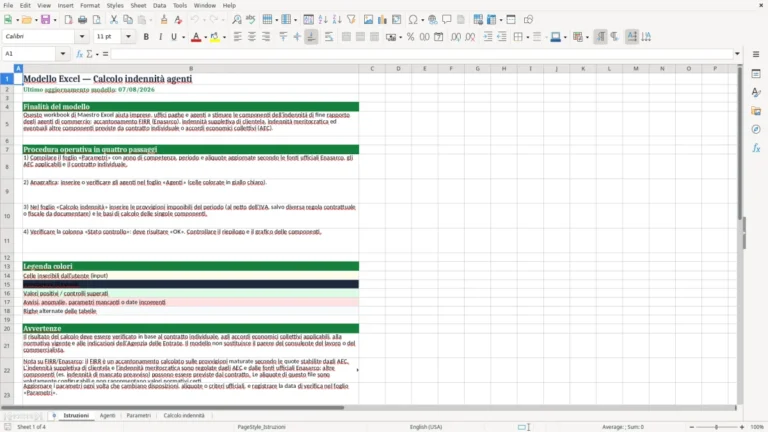Click the Sort Descending icon
The height and width of the screenshot is (432, 768).
click(337, 20)
